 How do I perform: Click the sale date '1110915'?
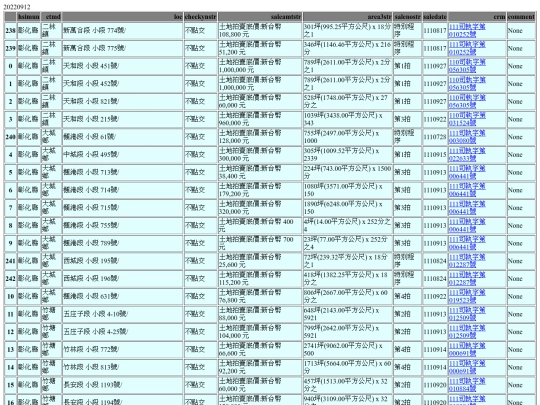(x=435, y=155)
